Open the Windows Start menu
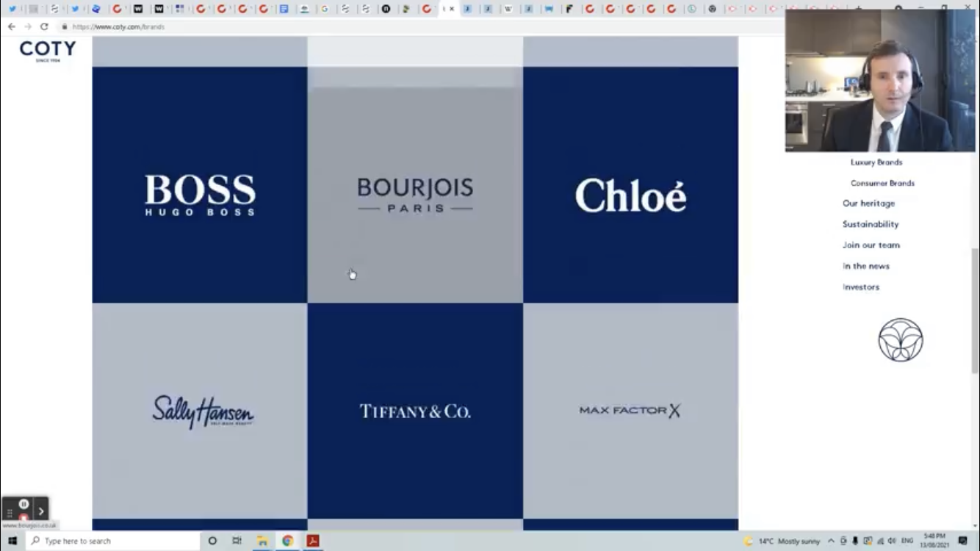The width and height of the screenshot is (980, 551). click(12, 541)
